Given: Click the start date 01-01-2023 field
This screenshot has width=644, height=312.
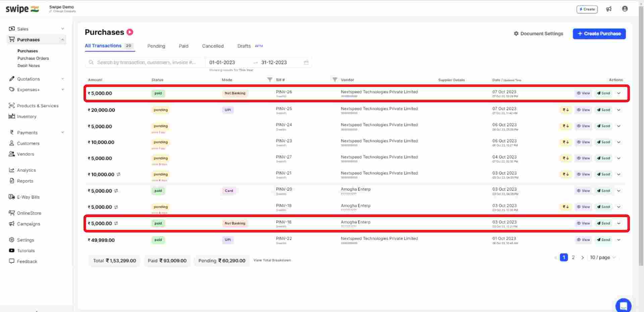Looking at the screenshot, I should click(222, 62).
